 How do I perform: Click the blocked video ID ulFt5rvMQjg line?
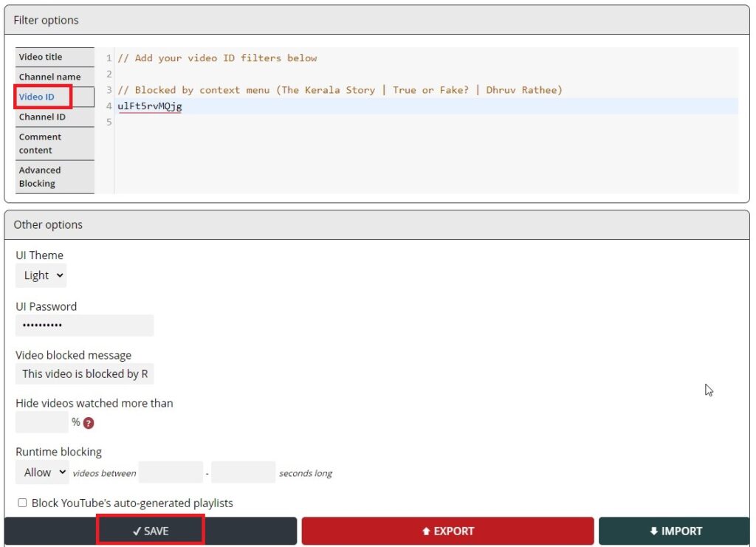(x=150, y=106)
